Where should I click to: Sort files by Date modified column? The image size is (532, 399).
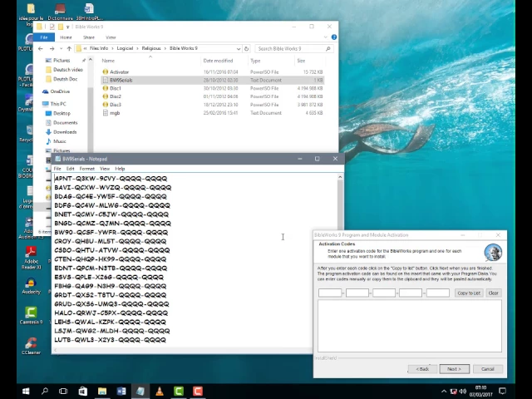[x=218, y=61]
